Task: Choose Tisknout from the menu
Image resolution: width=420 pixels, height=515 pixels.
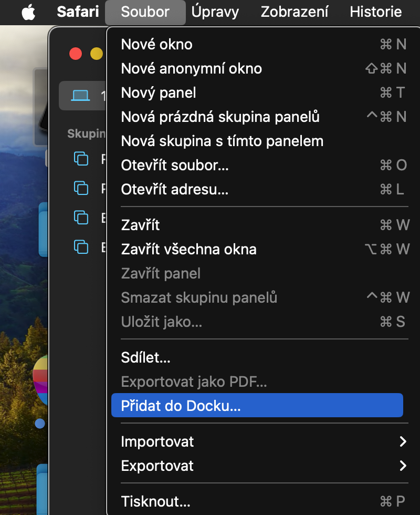Action: [155, 501]
